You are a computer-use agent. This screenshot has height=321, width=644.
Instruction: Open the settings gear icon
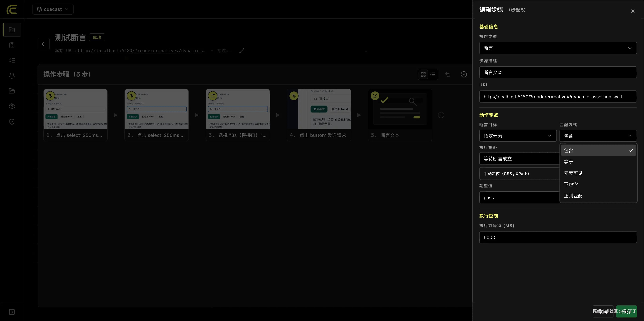pos(12,106)
